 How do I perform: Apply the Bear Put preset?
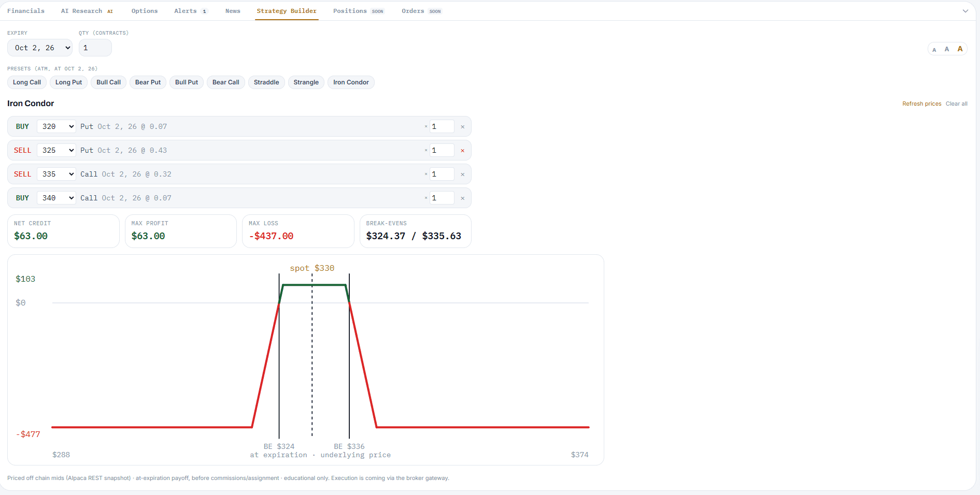tap(148, 82)
